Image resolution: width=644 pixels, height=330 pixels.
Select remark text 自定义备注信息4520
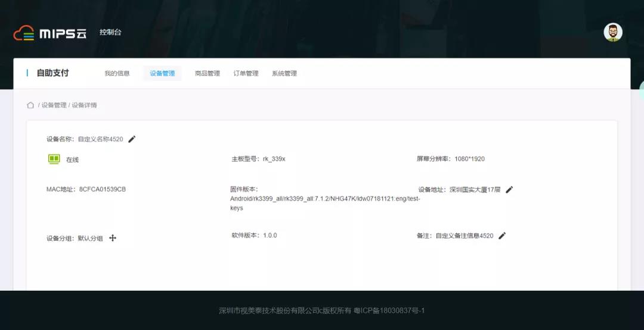click(x=464, y=236)
